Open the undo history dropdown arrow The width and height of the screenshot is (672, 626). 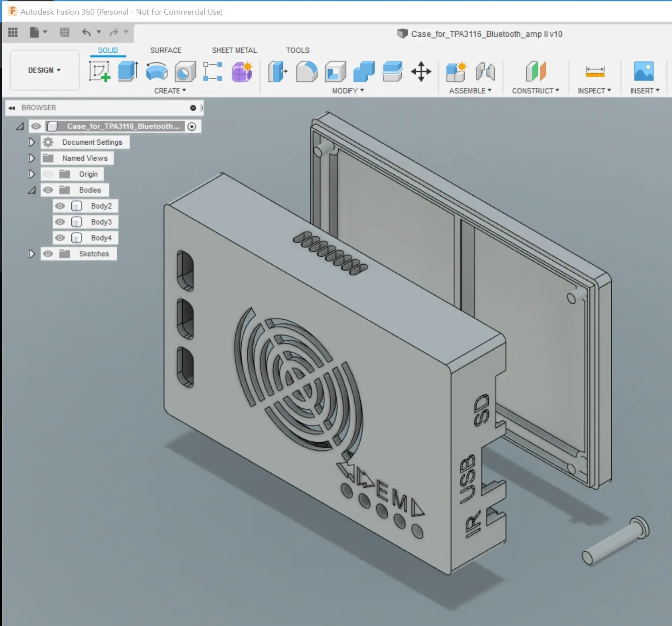point(99,32)
